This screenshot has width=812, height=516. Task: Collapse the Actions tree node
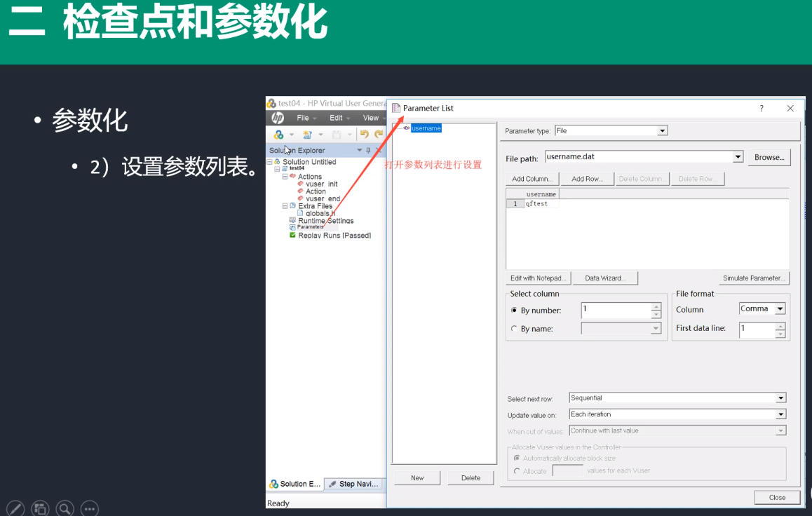[x=285, y=177]
